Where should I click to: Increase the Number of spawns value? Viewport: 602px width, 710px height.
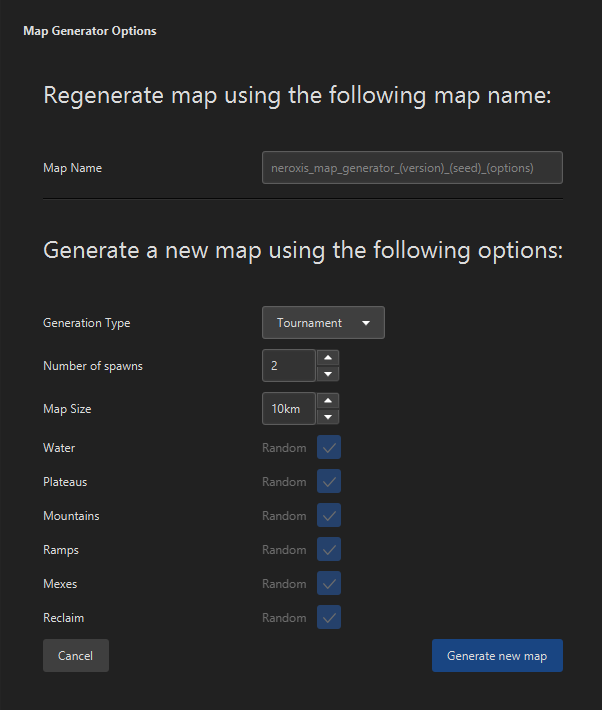pos(328,358)
